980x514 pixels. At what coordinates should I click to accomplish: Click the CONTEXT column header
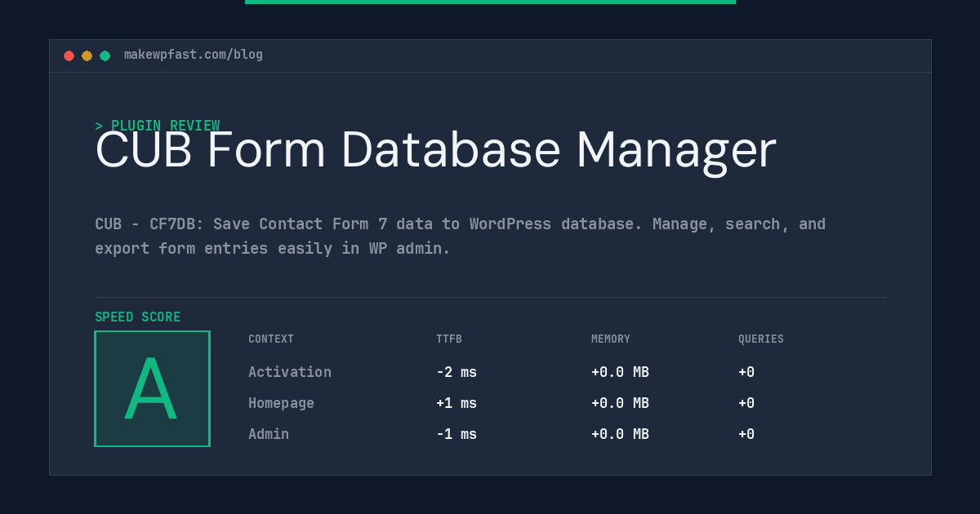pos(271,339)
